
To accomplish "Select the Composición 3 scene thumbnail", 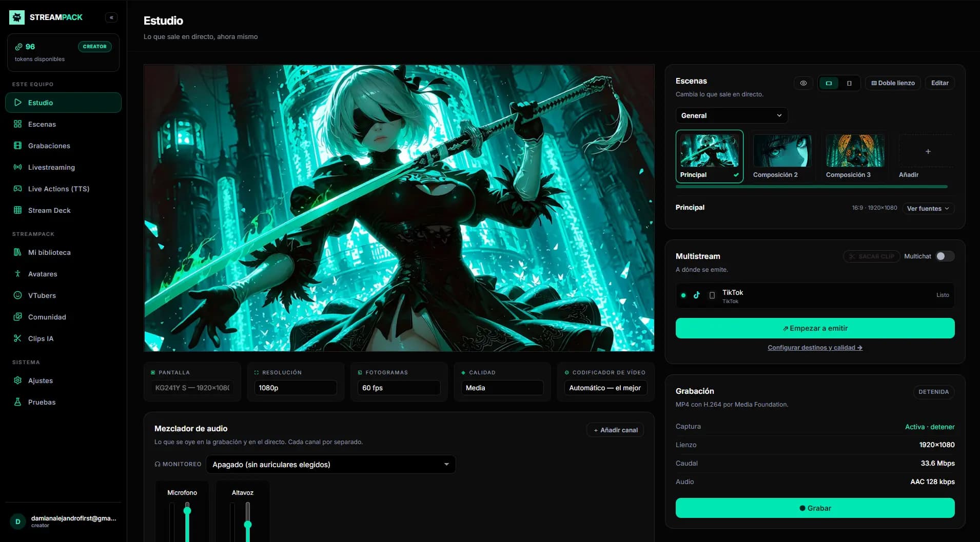I will point(855,156).
